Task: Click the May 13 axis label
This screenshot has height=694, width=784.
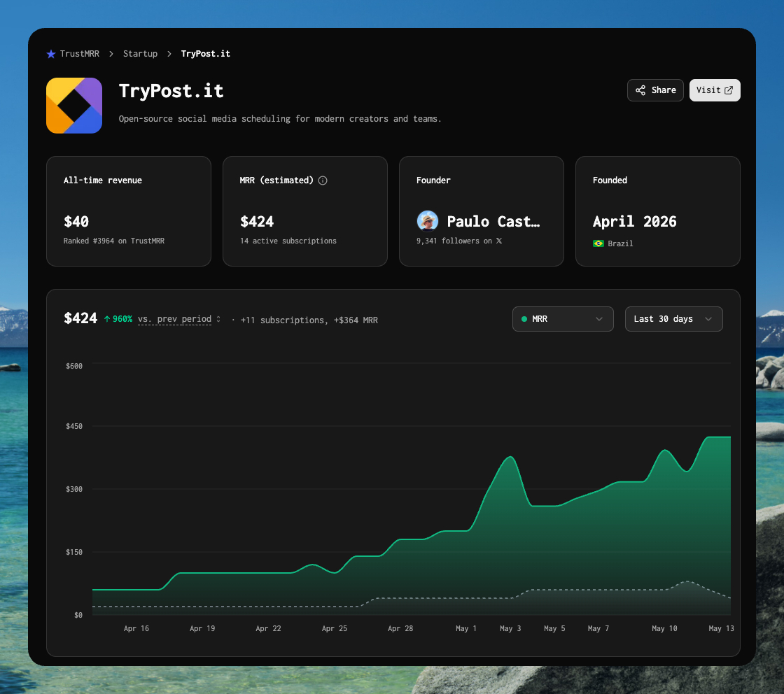Action: click(721, 628)
